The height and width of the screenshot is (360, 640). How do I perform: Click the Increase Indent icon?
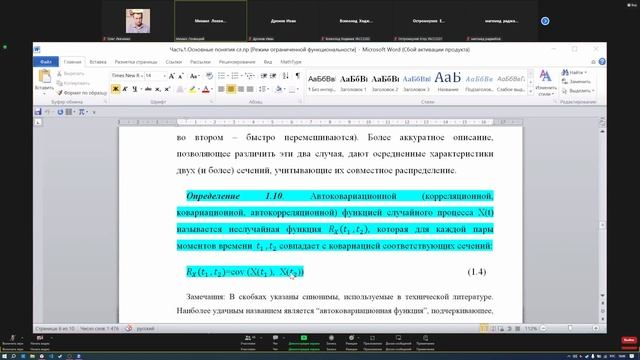pos(273,76)
